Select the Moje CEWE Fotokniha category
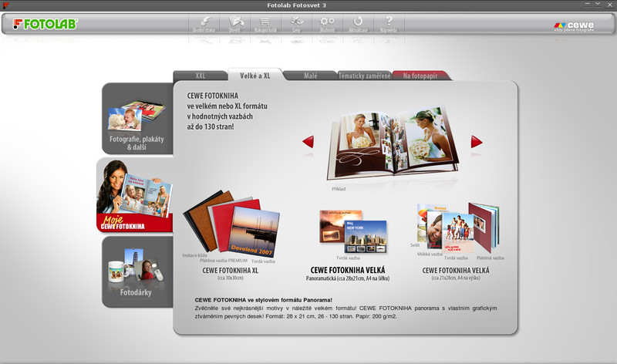 pyautogui.click(x=134, y=195)
